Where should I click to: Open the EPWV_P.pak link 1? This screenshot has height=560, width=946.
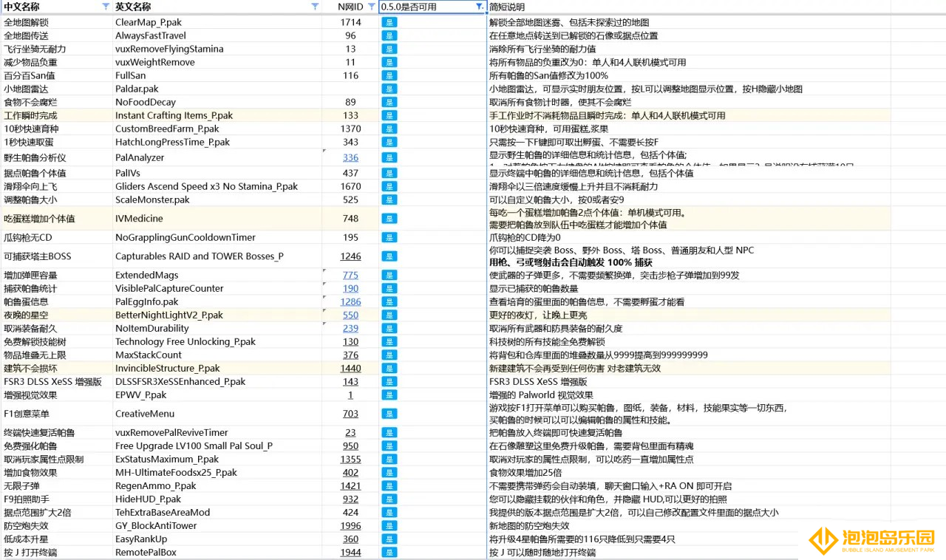tap(350, 395)
